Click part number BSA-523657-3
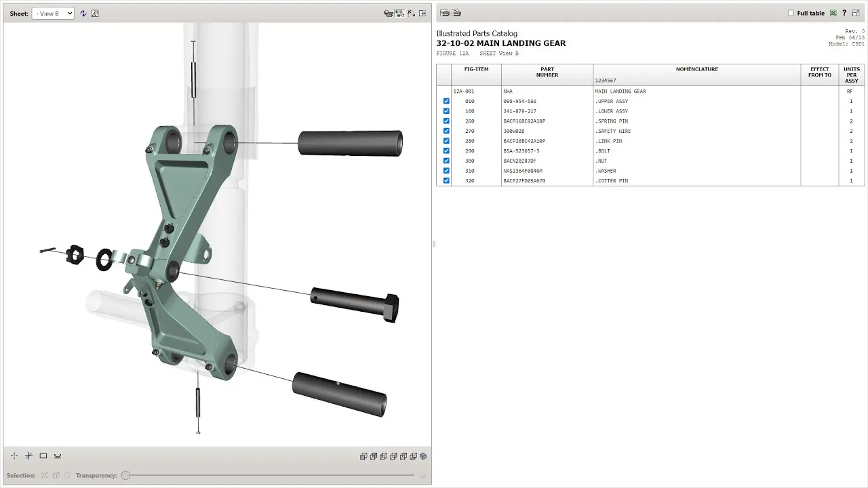 (521, 151)
